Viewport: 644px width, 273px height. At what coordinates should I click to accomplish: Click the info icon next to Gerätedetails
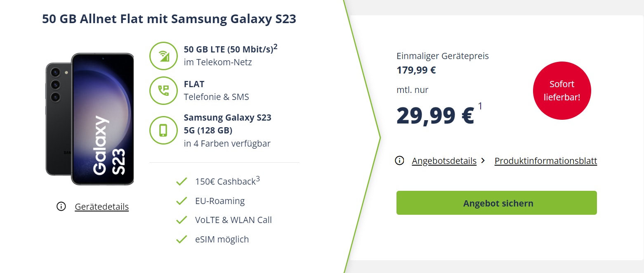click(x=61, y=207)
